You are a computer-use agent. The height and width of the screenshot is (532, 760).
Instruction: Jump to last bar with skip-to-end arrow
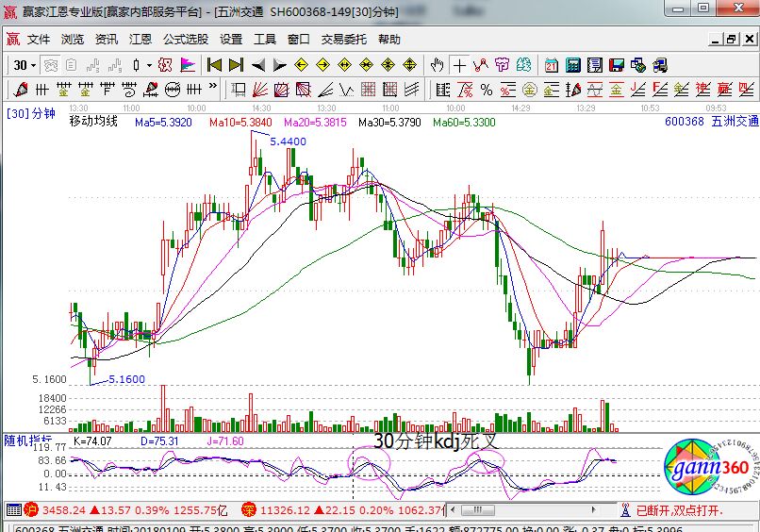(236, 65)
